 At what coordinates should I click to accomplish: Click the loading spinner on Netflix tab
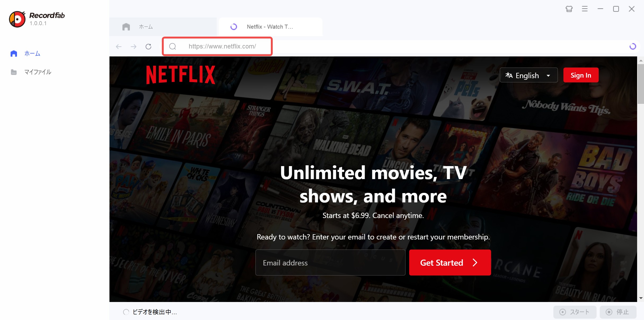233,27
